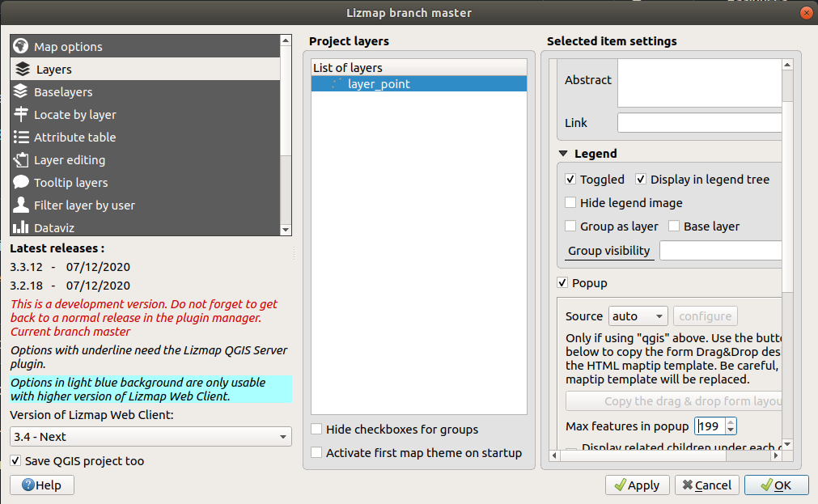Click the Max features in popup field
818x504 pixels.
point(710,426)
